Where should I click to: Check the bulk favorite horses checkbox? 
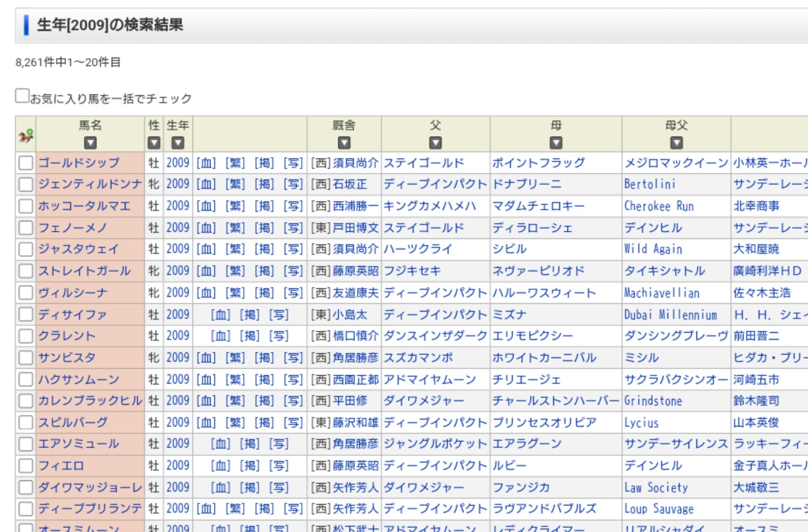click(x=22, y=96)
